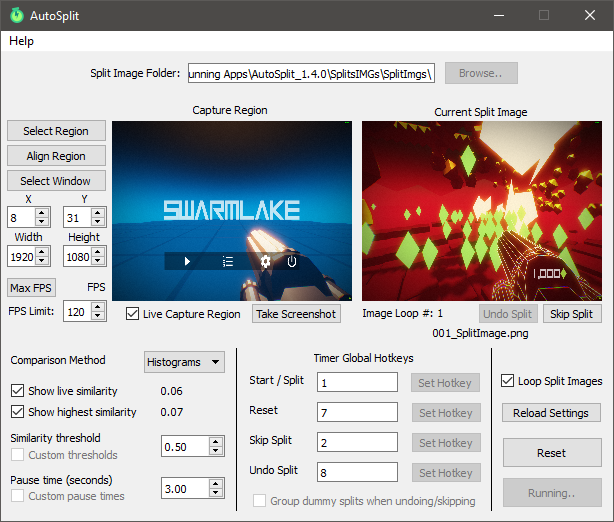Screen dimensions: 614x522
Task: Click Select Region button
Action: (x=56, y=131)
